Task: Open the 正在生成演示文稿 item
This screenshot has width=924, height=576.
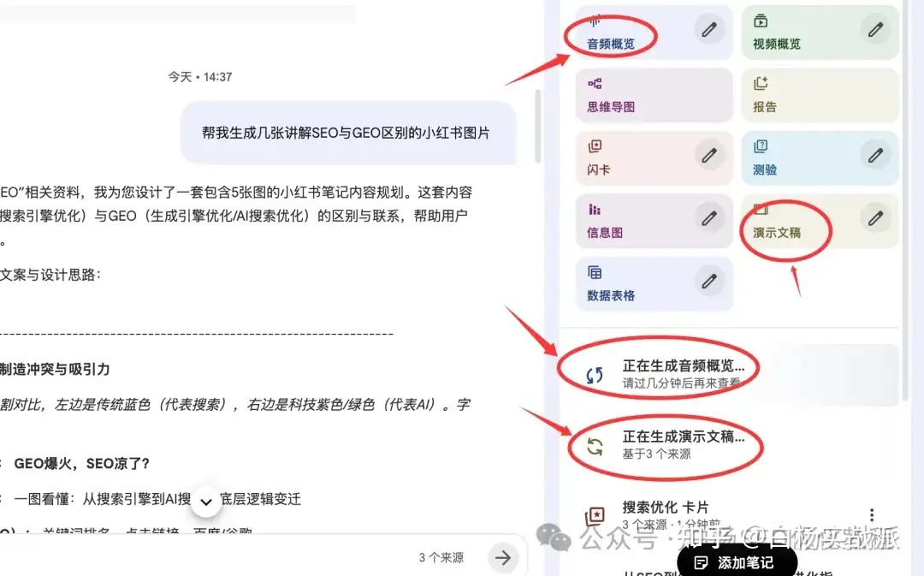Action: (x=730, y=445)
